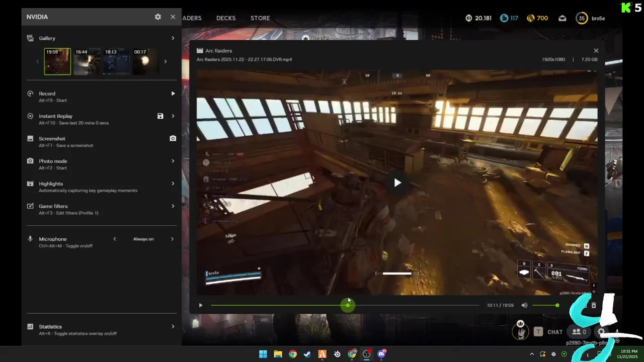Click the Game filters icon
644x362 pixels.
[x=30, y=206]
